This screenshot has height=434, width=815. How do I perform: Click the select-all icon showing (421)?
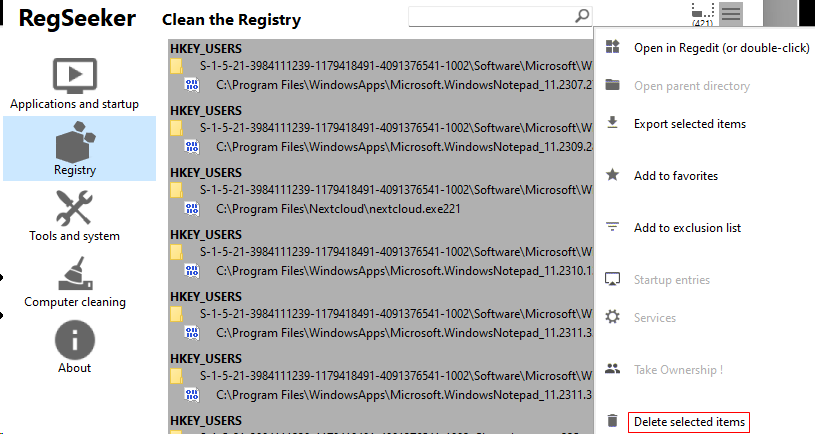click(x=703, y=14)
